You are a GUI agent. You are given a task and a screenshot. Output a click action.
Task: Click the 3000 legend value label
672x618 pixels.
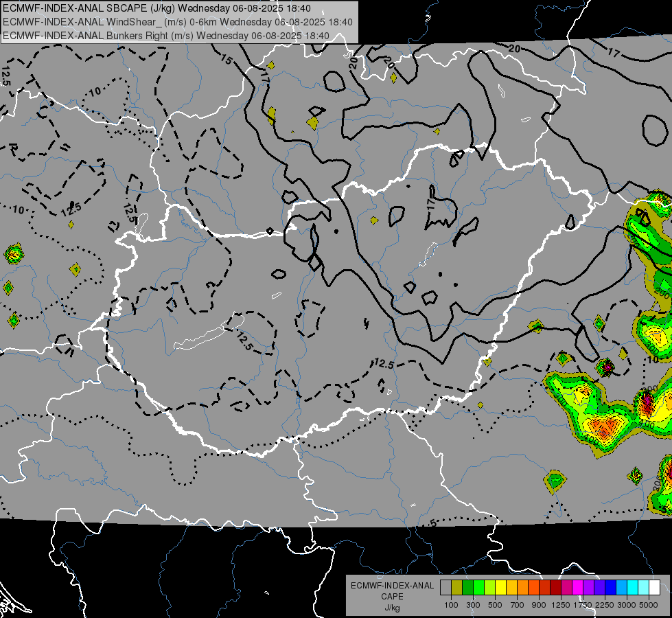627,605
